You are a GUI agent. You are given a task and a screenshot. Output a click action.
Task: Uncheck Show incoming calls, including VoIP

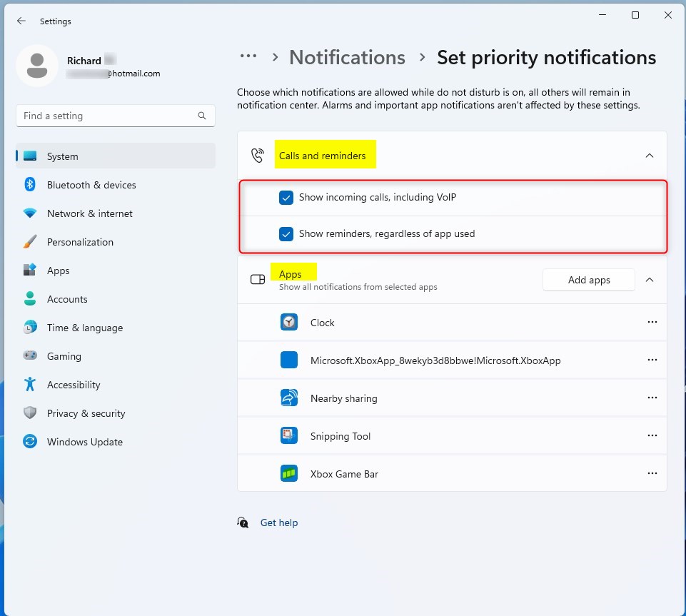coord(286,198)
